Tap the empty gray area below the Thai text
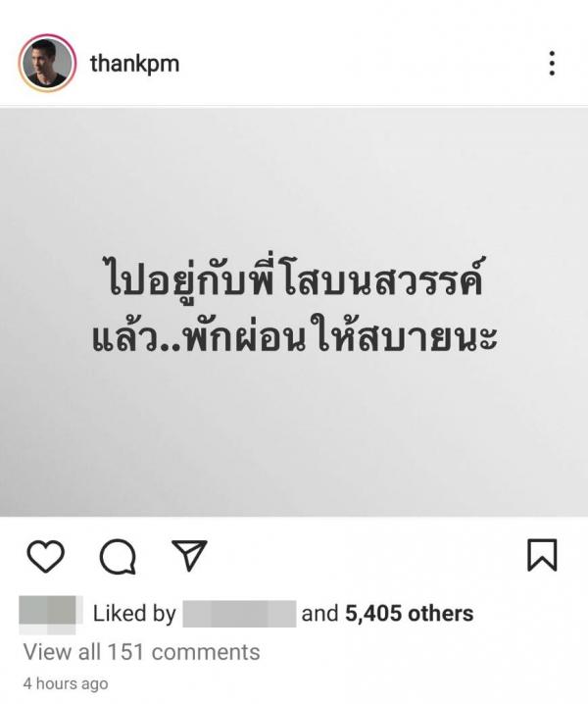 (294, 435)
